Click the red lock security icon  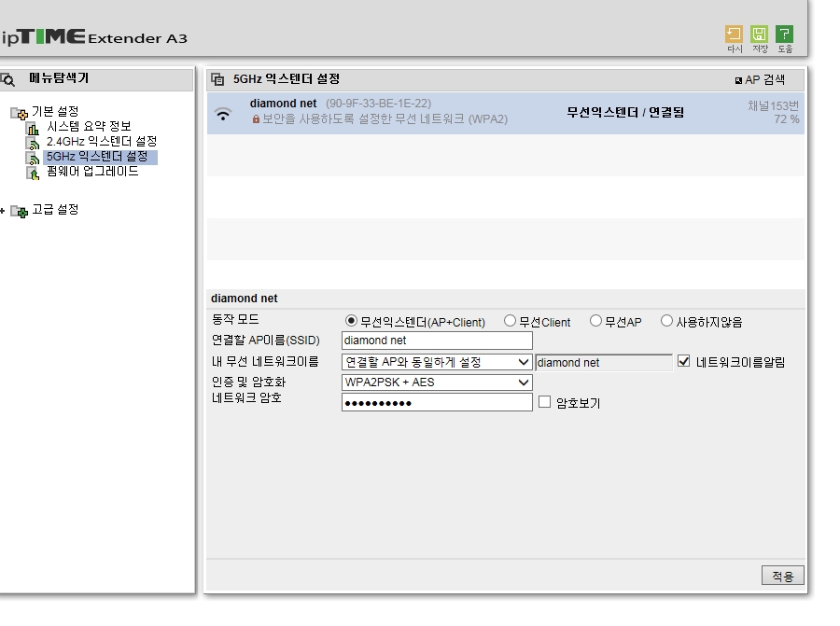[x=256, y=118]
